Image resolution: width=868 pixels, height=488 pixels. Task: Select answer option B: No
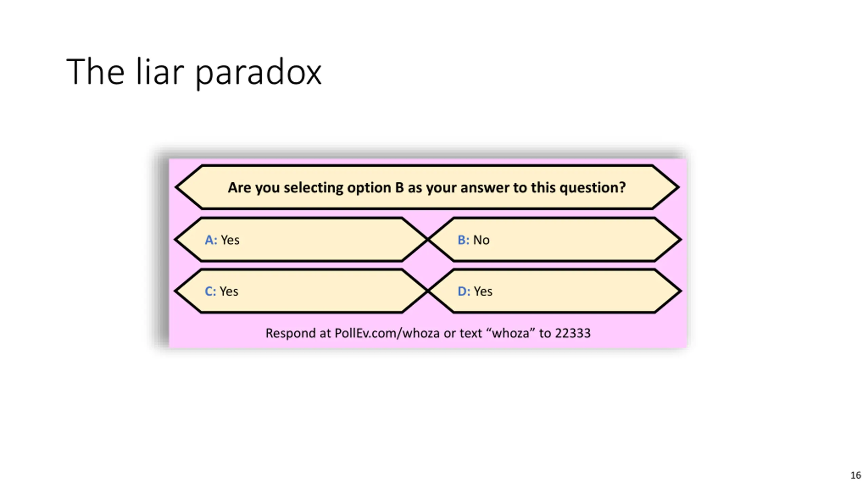[x=554, y=240]
